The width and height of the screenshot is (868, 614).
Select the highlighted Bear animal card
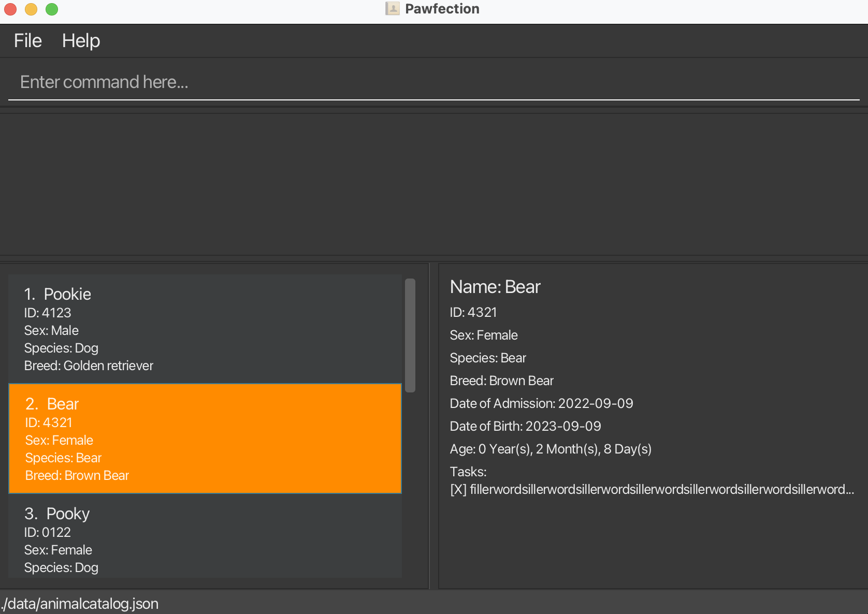click(x=205, y=438)
